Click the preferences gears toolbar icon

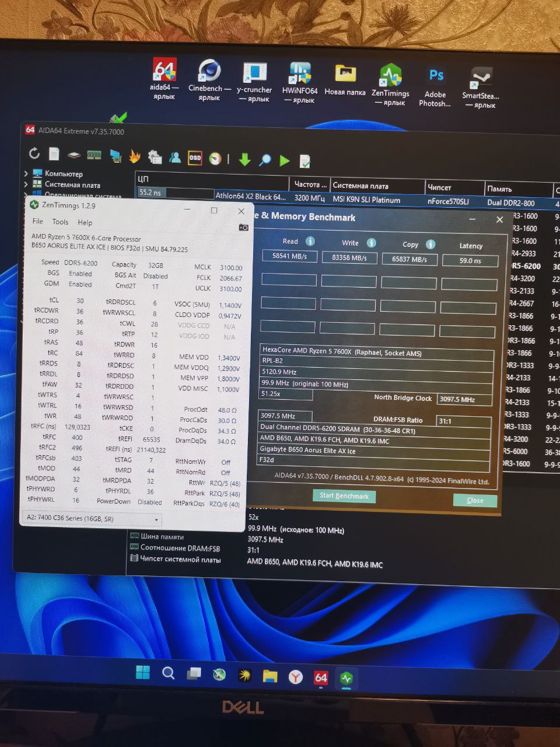[155, 156]
